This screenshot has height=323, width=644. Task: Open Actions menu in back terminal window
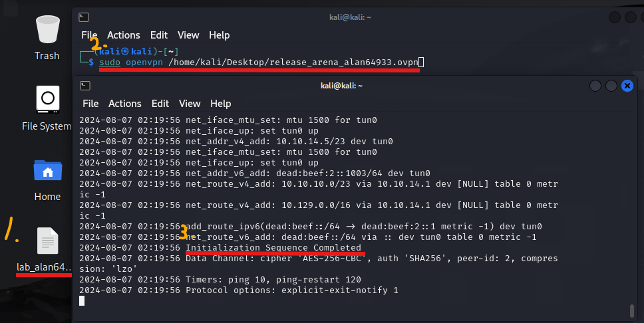pos(124,35)
